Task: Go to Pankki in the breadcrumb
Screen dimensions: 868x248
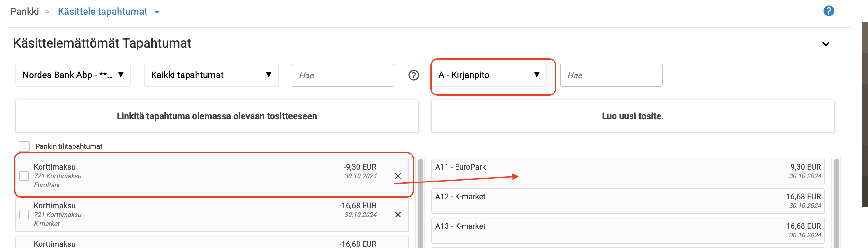Action: coord(25,12)
